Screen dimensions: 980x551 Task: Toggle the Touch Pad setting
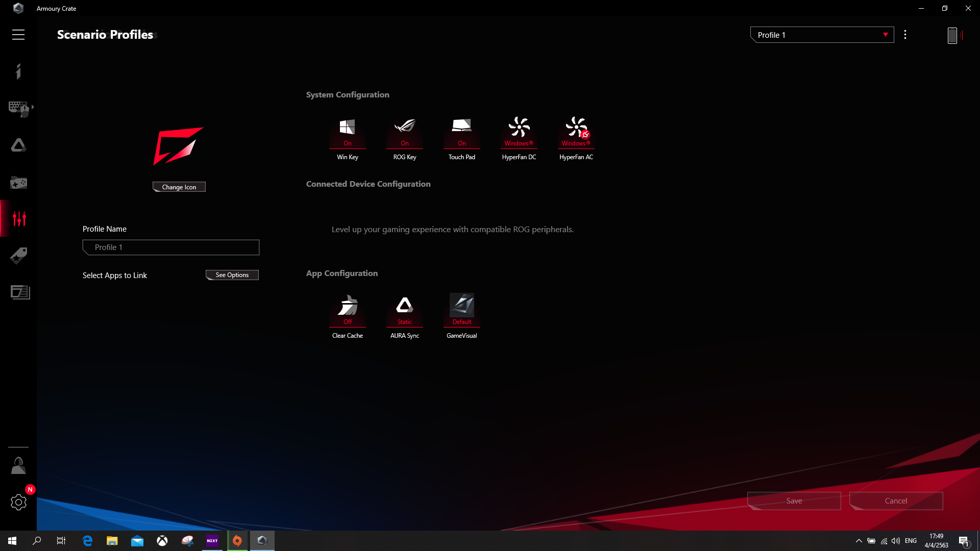pyautogui.click(x=462, y=139)
